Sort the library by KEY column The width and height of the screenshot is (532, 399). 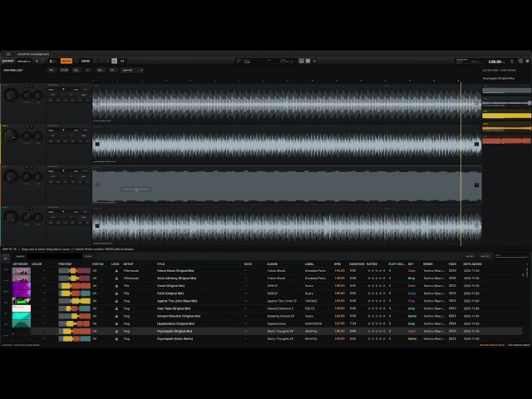[411, 264]
